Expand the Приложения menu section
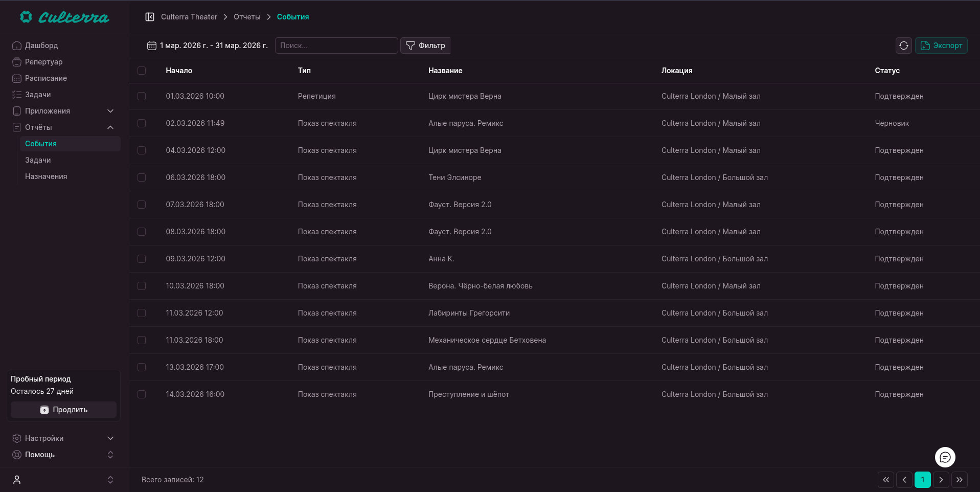This screenshot has width=980, height=492. click(x=110, y=111)
